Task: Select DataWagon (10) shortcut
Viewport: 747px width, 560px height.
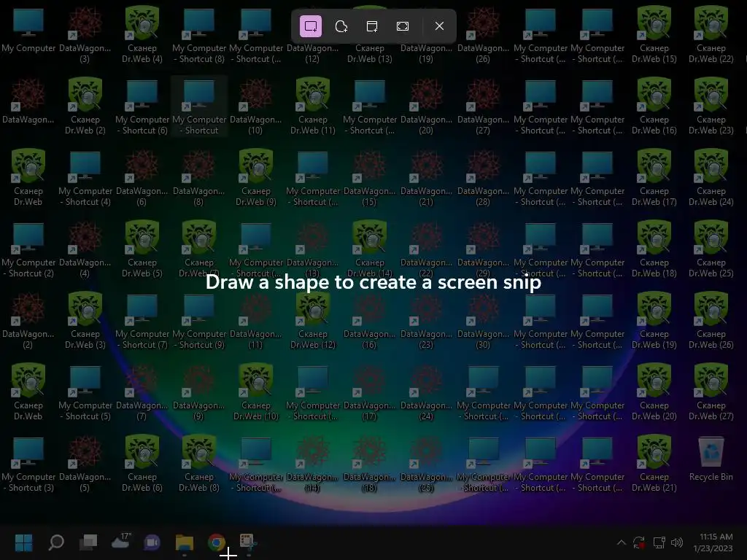Action: 256,106
